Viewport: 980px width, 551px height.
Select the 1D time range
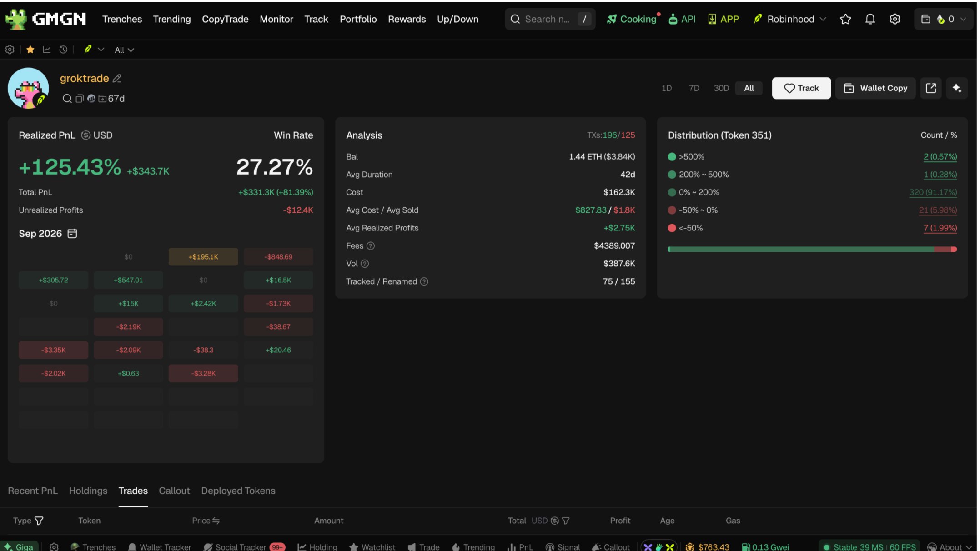tap(666, 88)
